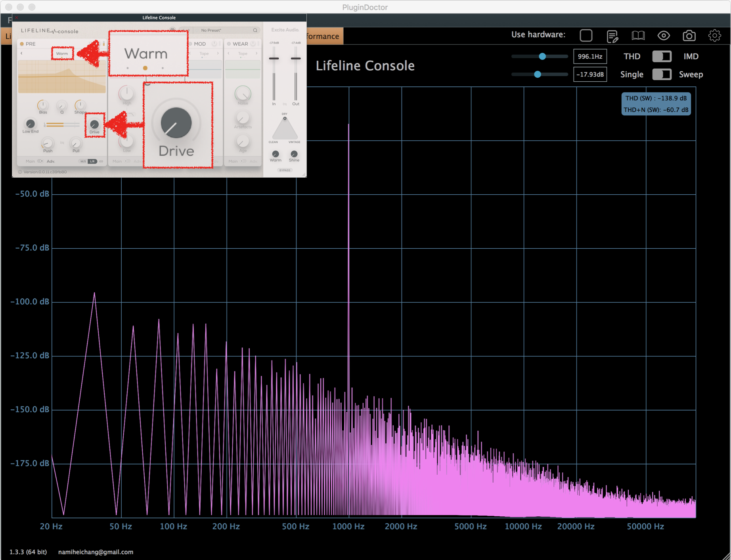731x560 pixels.
Task: Select L/R processing mode
Action: (92, 161)
